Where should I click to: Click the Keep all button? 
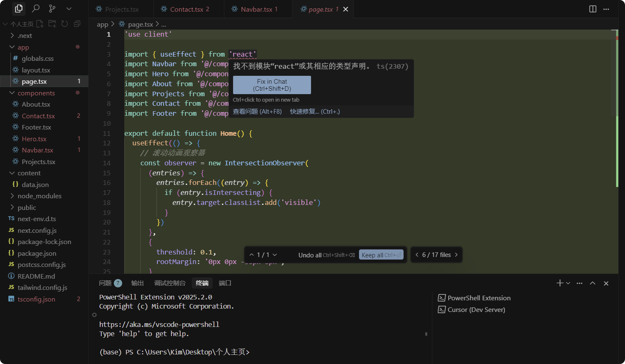381,255
